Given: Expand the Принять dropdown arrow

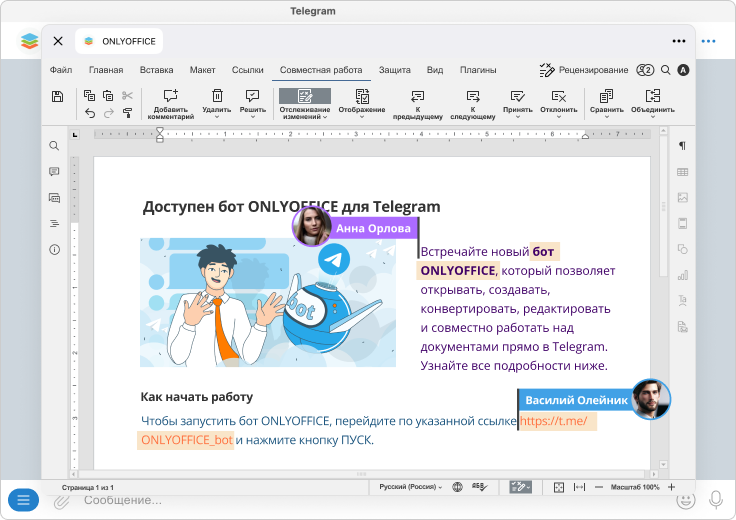Looking at the screenshot, I should [518, 117].
